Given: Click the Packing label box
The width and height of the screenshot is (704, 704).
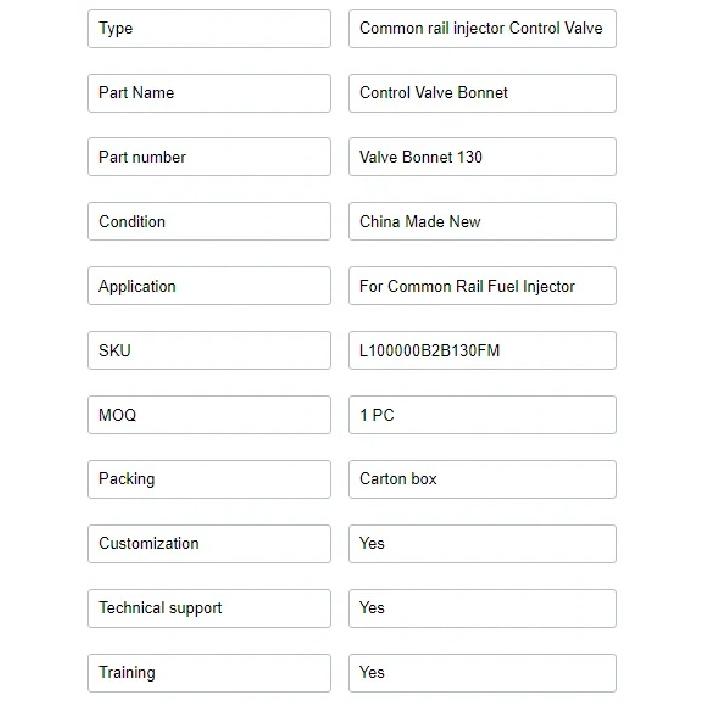Looking at the screenshot, I should 209,480.
